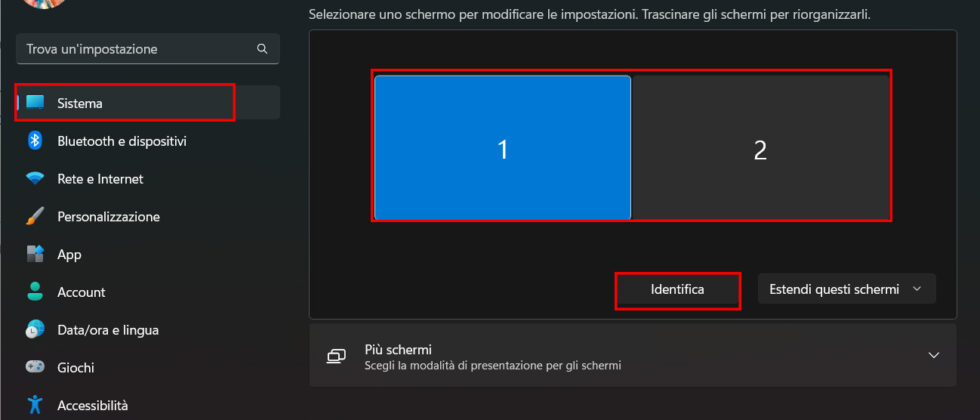This screenshot has width=980, height=420.
Task: Click the Wi-Fi icon for Rete e Internet
Action: coord(35,179)
